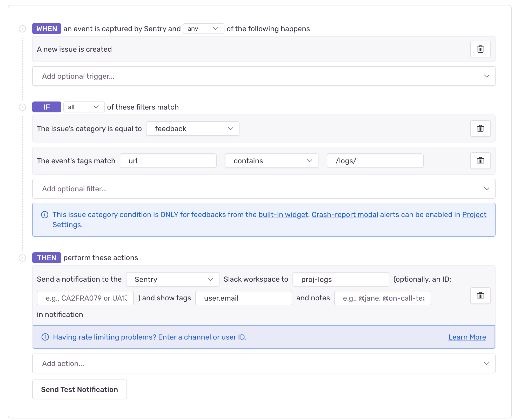Delete the "A new issue is created" trigger

pos(480,49)
